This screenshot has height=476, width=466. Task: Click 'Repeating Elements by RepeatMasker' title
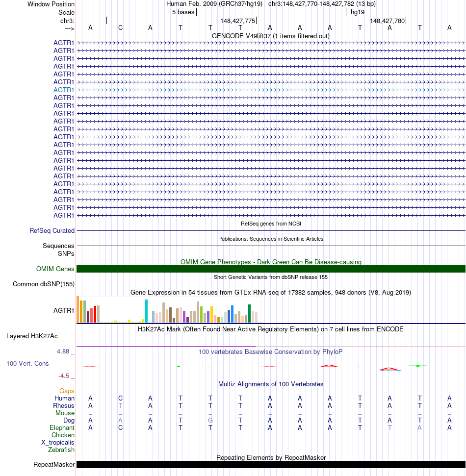pos(271,457)
